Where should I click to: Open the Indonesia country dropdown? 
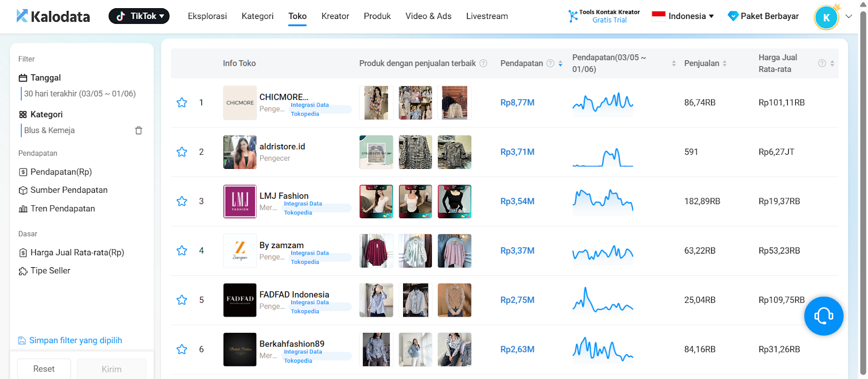[x=683, y=16]
